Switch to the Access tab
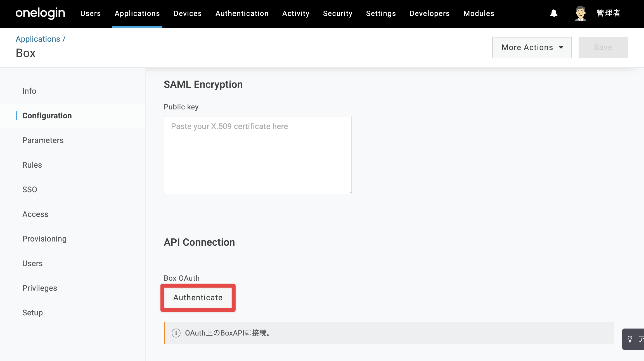This screenshot has height=361, width=644. click(x=35, y=214)
